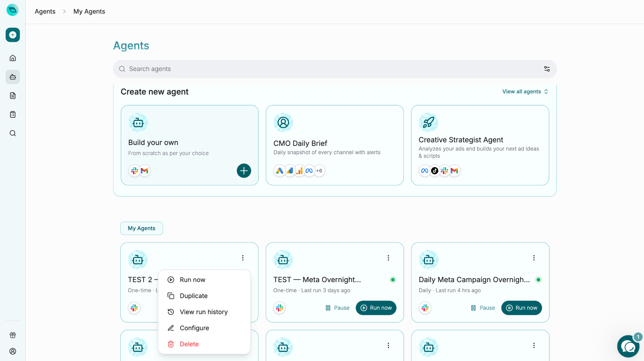Click Run now on TEST — Meta Overnight card
The width and height of the screenshot is (644, 361).
[x=376, y=308]
